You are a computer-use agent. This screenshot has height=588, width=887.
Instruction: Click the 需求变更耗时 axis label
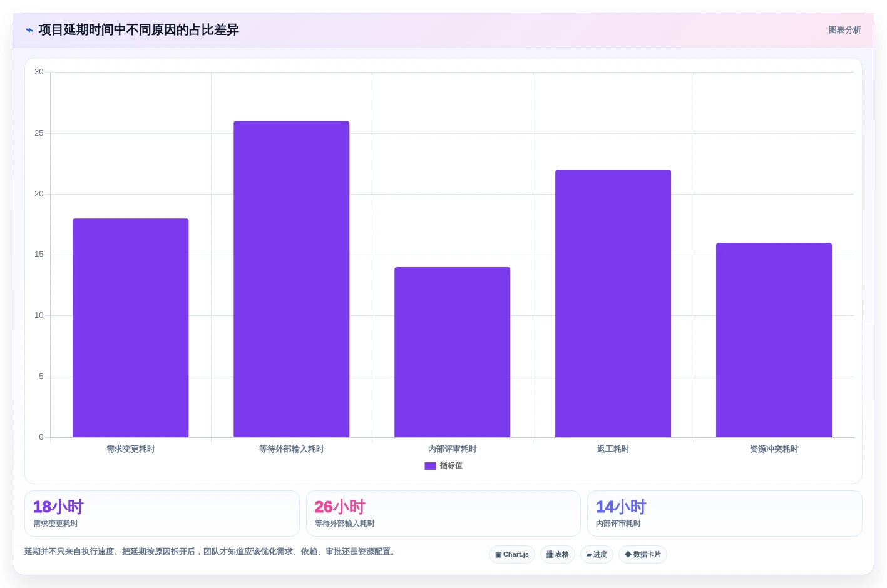(130, 449)
